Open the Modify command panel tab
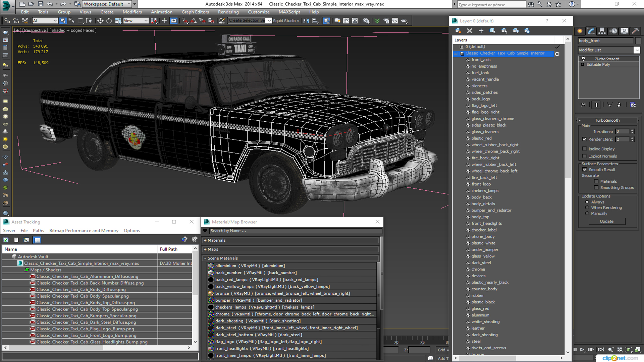This screenshot has width=644, height=362. point(591,31)
